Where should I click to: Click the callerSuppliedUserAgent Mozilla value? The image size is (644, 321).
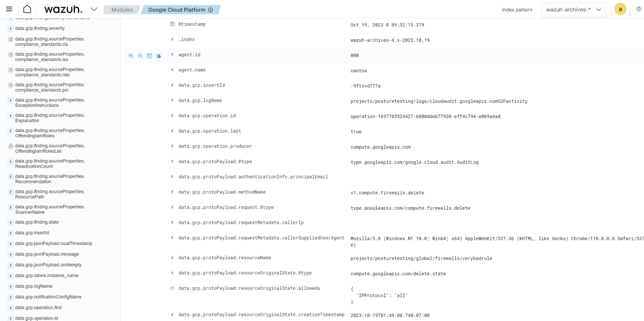tap(497, 242)
